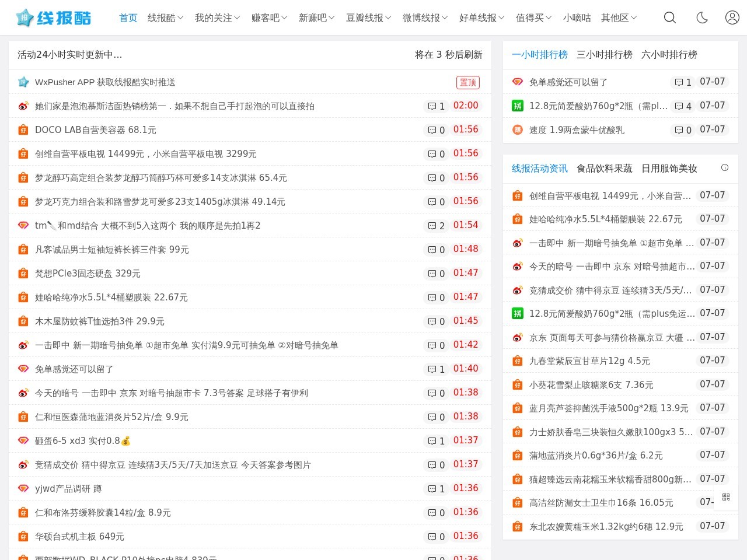Open 小嘀咕 in navigation
Image resolution: width=747 pixels, height=560 pixels.
(577, 18)
